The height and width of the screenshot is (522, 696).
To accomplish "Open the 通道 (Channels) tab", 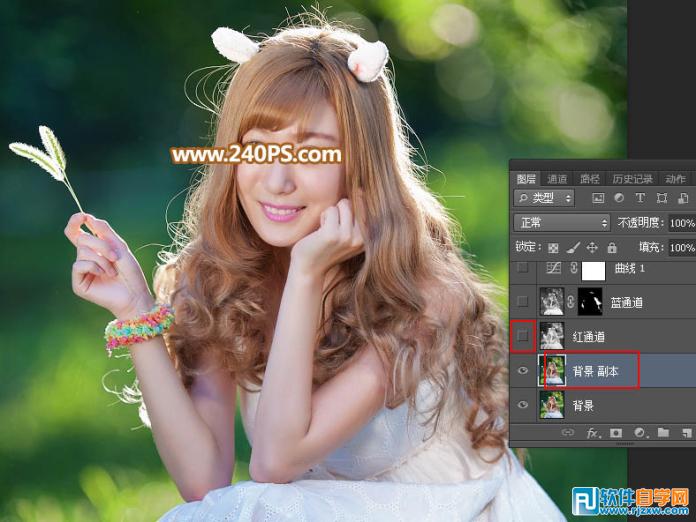I will pos(557,179).
